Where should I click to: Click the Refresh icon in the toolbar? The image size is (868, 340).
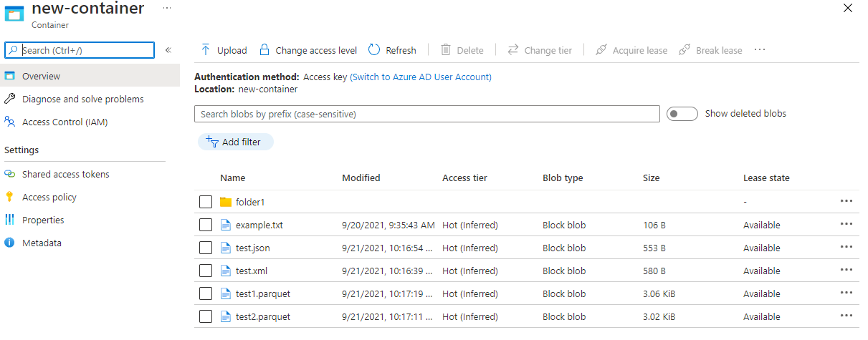tap(374, 50)
